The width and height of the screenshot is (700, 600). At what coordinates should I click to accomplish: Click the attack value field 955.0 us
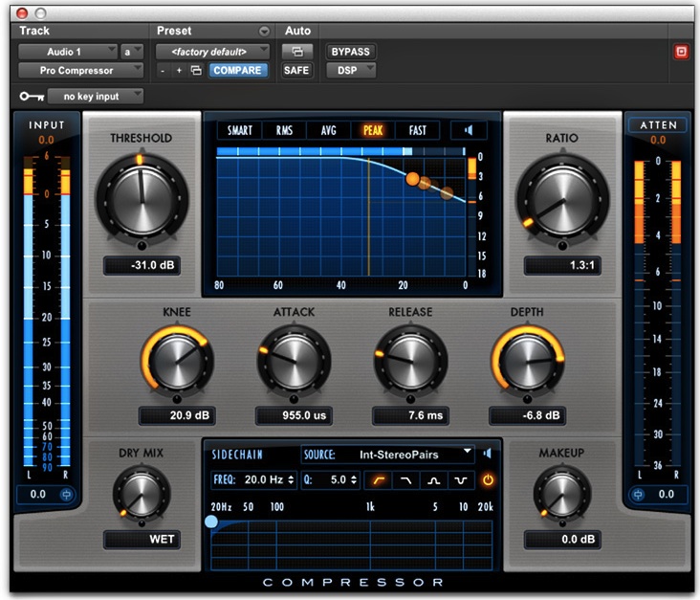point(294,415)
